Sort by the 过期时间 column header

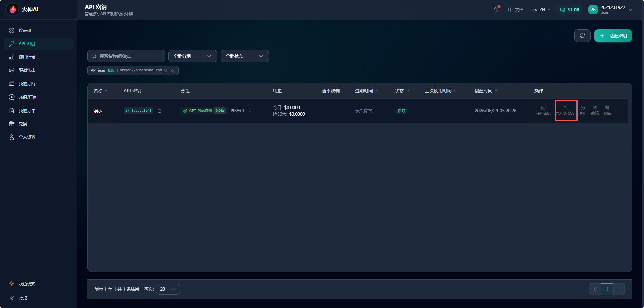click(366, 91)
